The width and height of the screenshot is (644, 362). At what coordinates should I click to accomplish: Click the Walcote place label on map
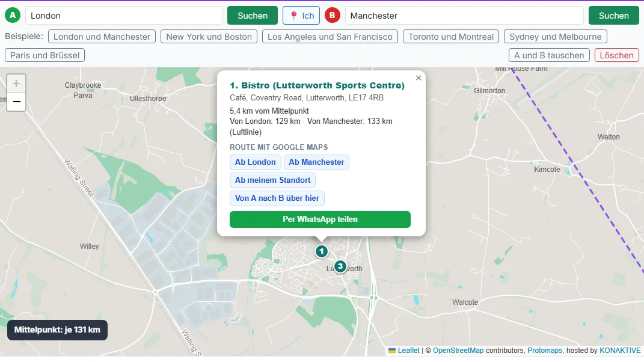[x=465, y=302]
